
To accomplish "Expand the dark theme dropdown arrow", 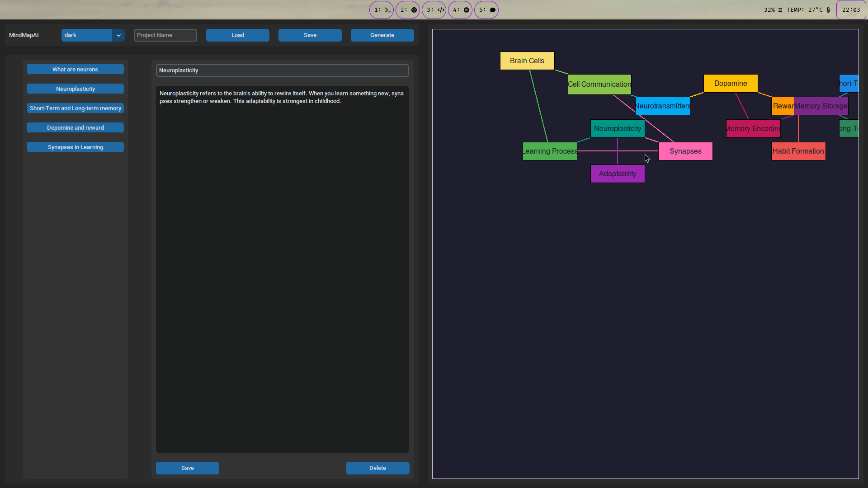I will (x=118, y=35).
